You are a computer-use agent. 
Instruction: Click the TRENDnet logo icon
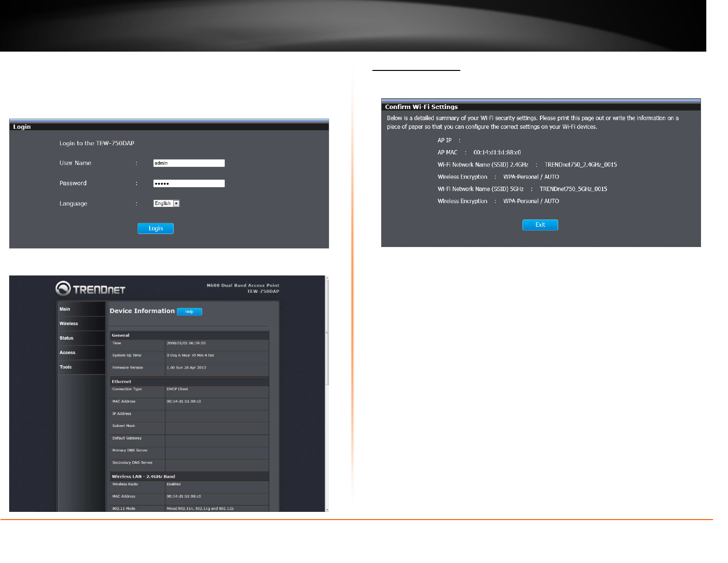[x=63, y=288]
